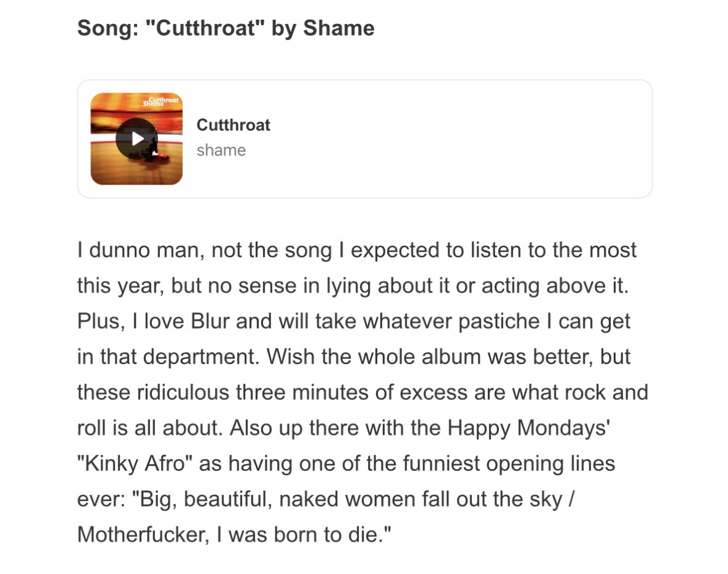Click the word Motherfucker in the lyric quote

pos(141,534)
